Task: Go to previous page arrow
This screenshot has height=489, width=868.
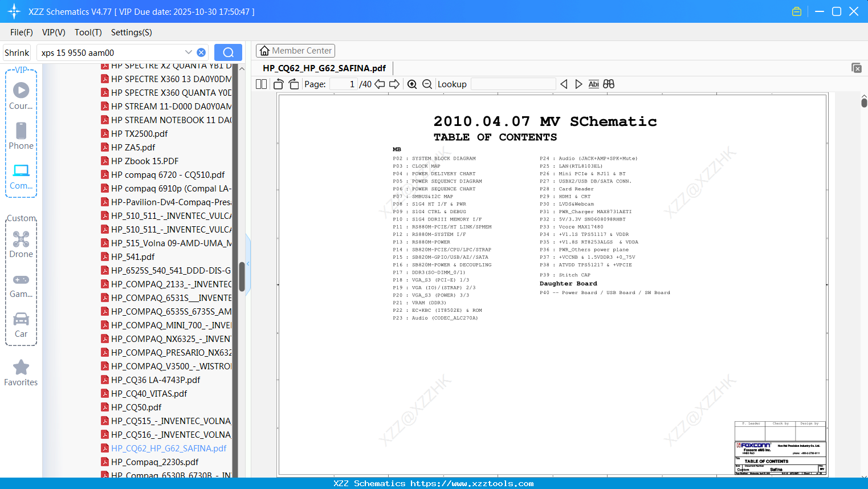Action: [x=380, y=84]
